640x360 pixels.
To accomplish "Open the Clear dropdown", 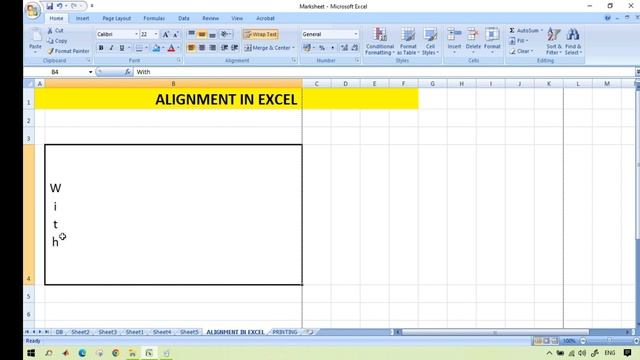I will [521, 51].
